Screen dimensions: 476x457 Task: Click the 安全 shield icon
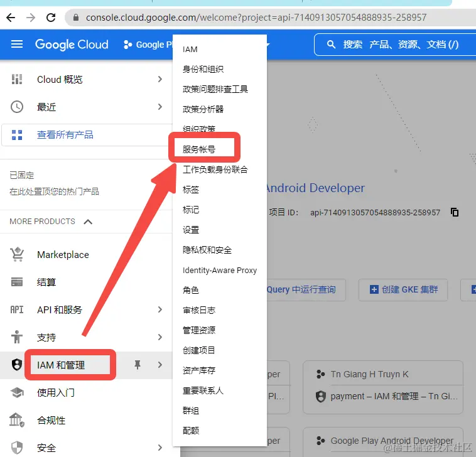[17, 448]
